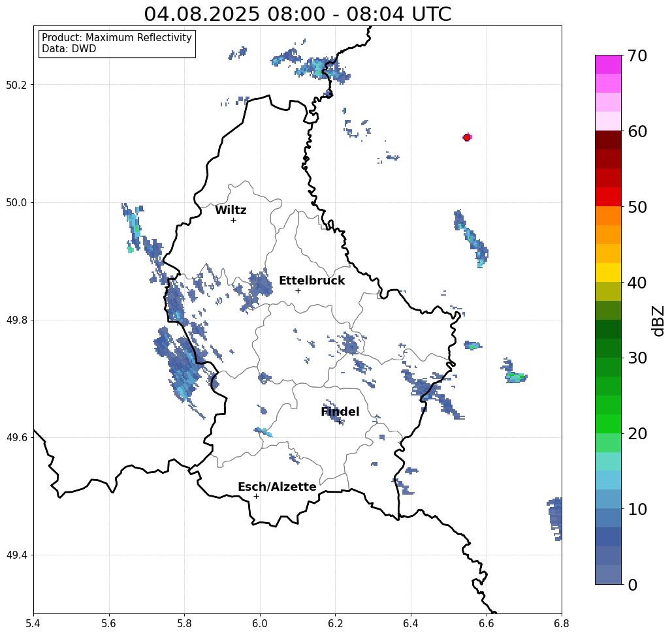Click the 5.4 longitude axis label
This screenshot has width=672, height=635.
click(x=33, y=623)
